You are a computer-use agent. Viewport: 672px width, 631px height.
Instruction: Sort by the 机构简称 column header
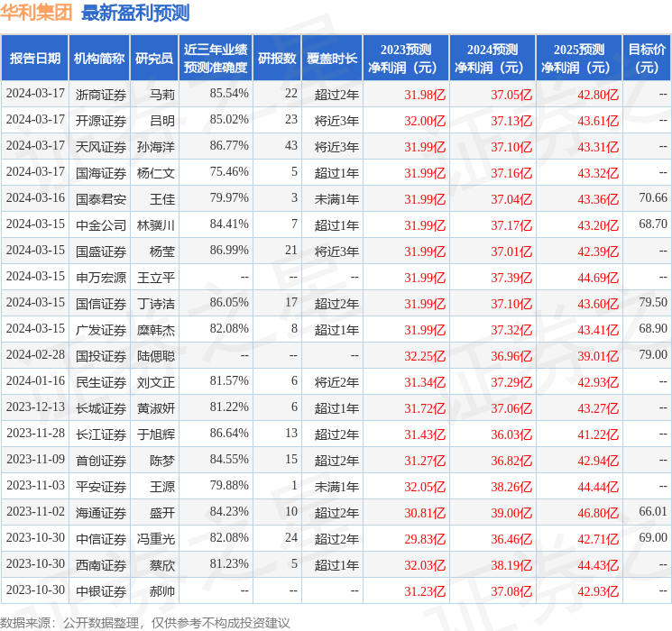[99, 59]
